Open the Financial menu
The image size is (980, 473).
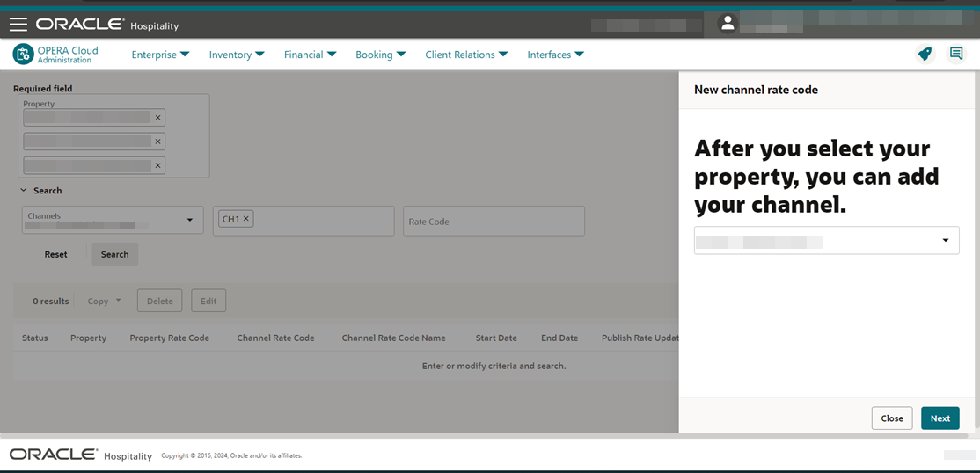(x=310, y=55)
